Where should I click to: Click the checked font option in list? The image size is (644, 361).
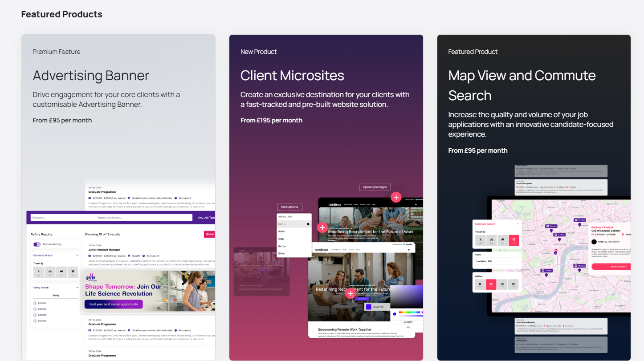[x=293, y=224]
